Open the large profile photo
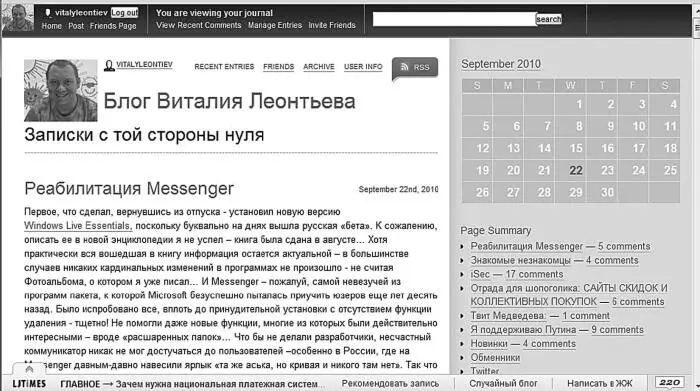Image resolution: width=700 pixels, height=391 pixels. 61,91
